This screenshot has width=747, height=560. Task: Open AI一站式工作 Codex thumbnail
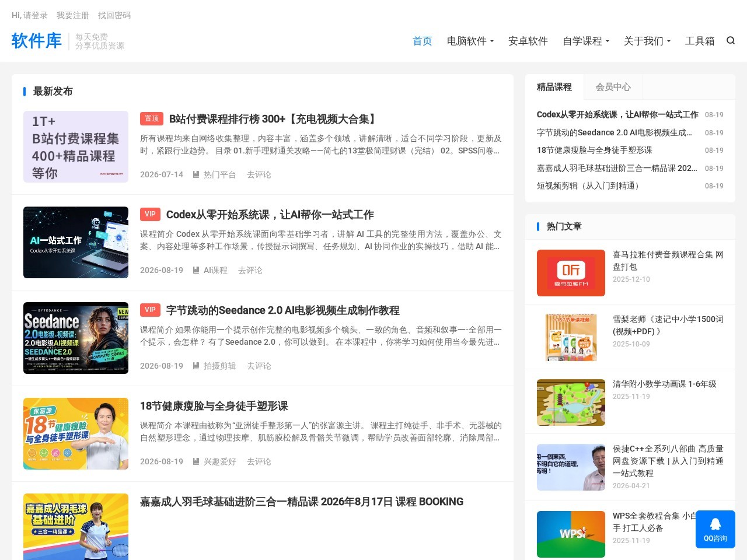pyautogui.click(x=76, y=242)
